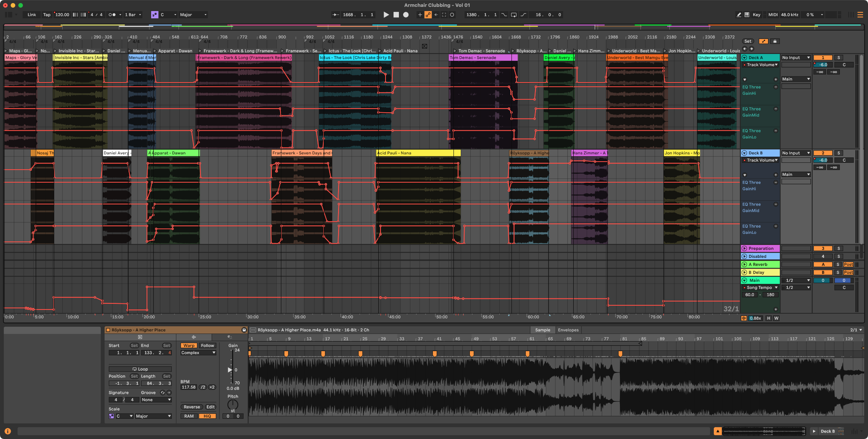Viewport: 868px width, 439px height.
Task: Toggle the Warp button in clip view
Action: (x=189, y=345)
